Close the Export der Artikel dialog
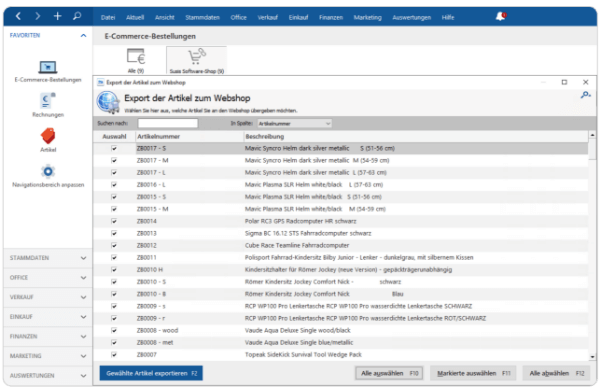This screenshot has height=392, width=600. pos(585,82)
